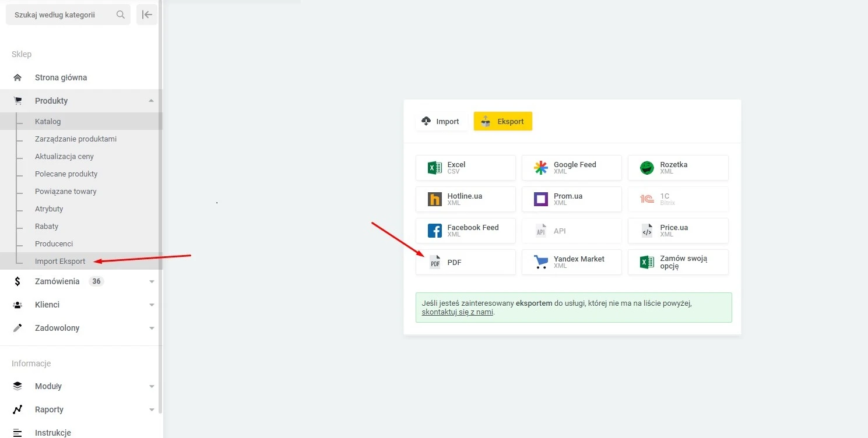Expand the Klienci menu section
Screen dimensions: 868x438
point(152,305)
